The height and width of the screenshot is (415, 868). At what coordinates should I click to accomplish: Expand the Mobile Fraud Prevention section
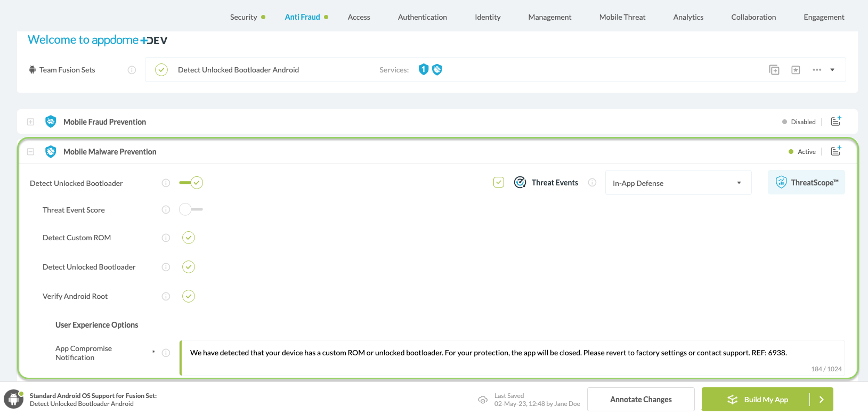(31, 122)
